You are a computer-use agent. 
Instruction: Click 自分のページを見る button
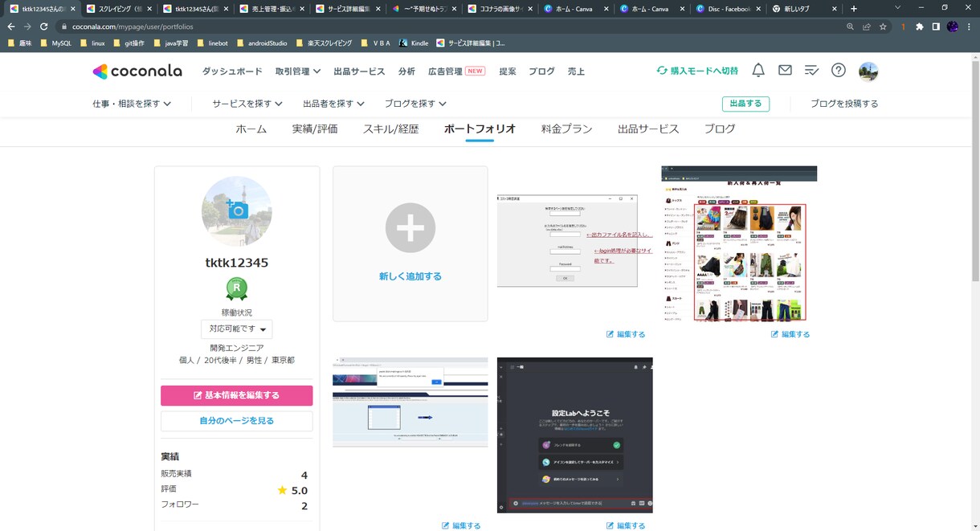[236, 421]
